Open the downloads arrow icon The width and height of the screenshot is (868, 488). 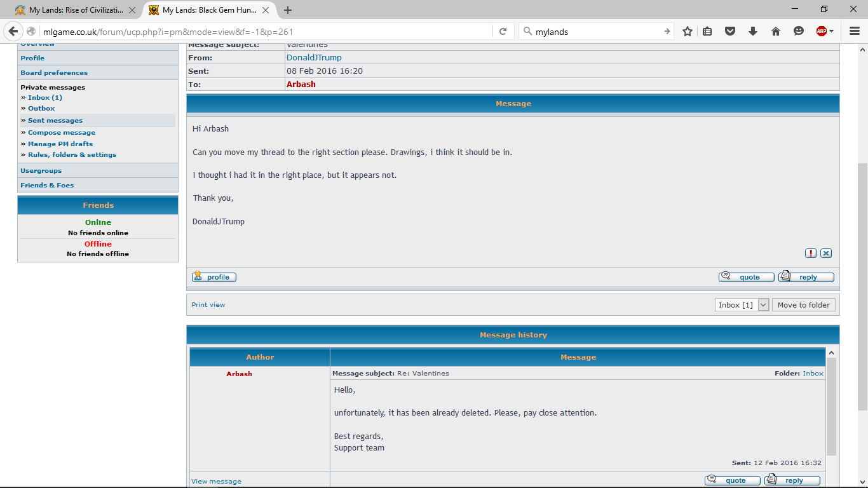753,31
